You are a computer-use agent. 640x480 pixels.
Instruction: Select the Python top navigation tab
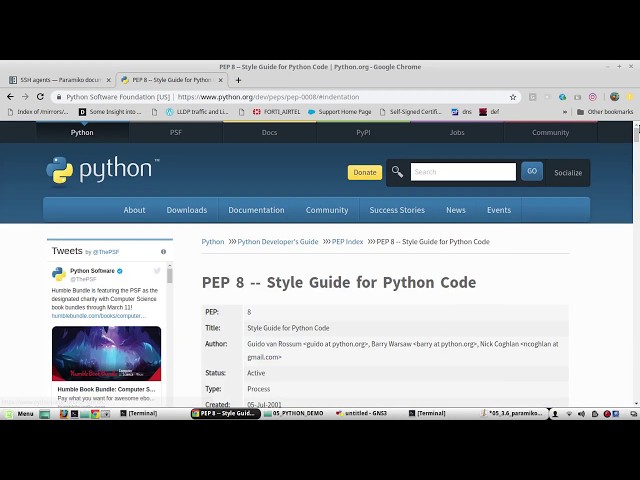pyautogui.click(x=82, y=132)
